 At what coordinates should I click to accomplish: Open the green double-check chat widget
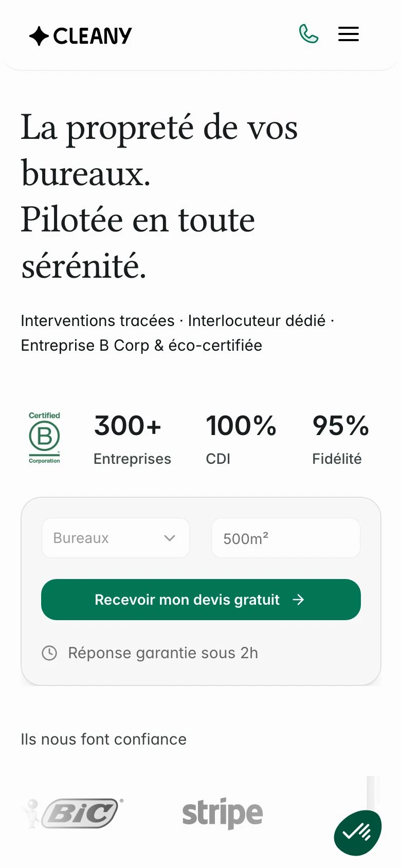(x=358, y=833)
